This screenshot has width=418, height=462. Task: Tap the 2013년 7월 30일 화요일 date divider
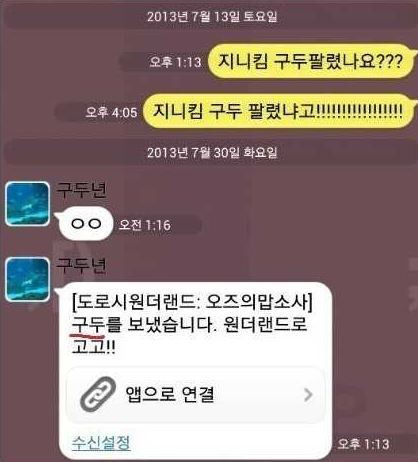212,153
